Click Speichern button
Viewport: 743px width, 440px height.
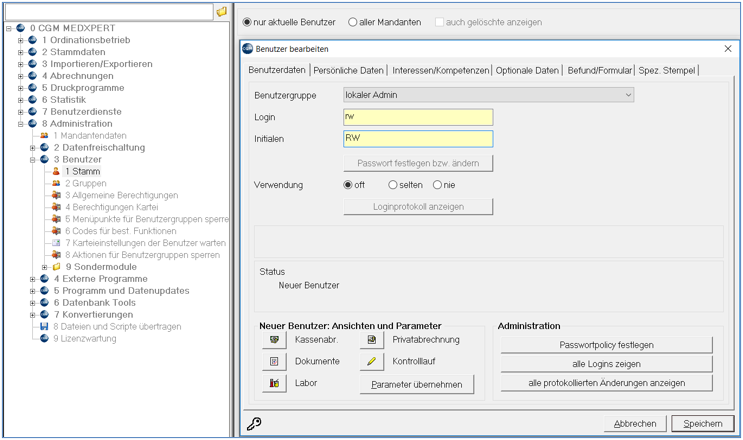(703, 424)
